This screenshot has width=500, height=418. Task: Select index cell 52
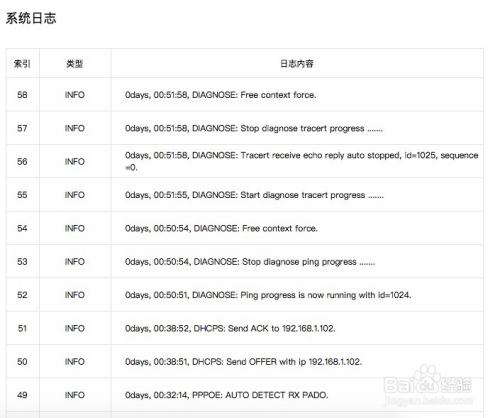point(22,295)
